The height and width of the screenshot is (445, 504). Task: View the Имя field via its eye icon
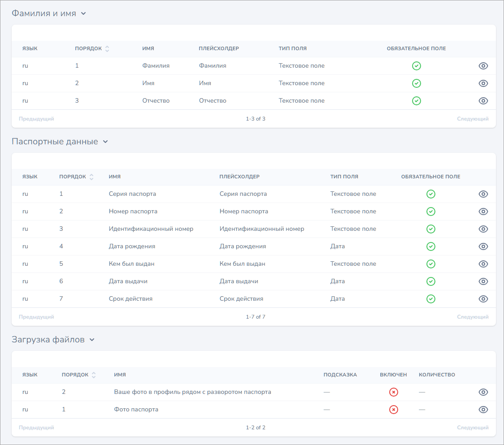pyautogui.click(x=483, y=83)
